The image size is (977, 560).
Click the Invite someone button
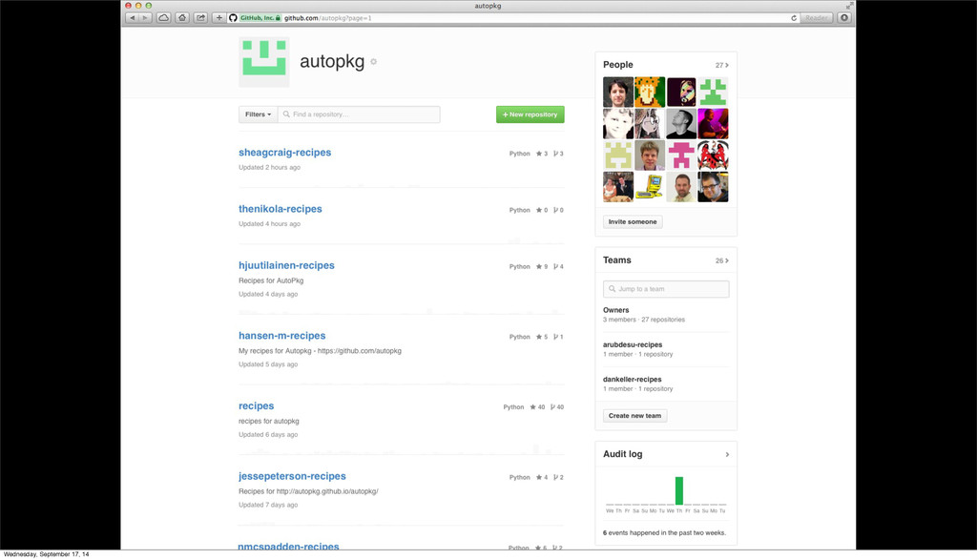click(633, 221)
